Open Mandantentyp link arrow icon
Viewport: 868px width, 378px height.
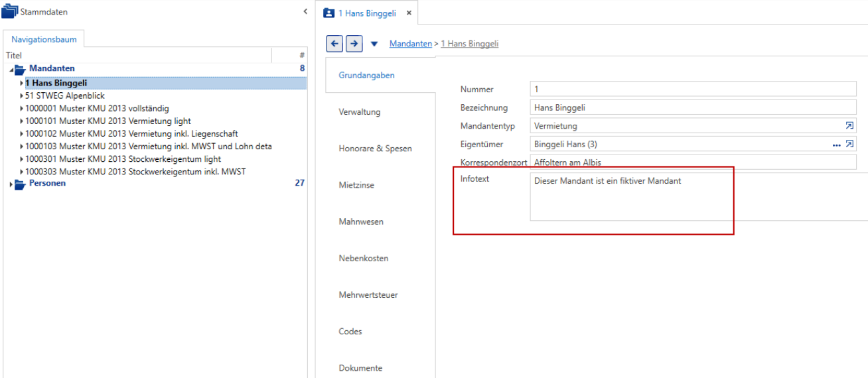point(849,125)
